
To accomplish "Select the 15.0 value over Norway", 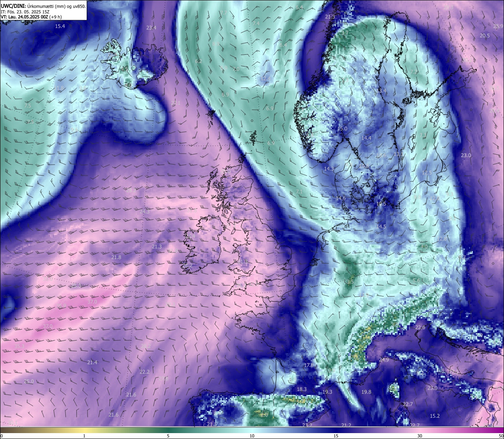I will click(x=342, y=129).
